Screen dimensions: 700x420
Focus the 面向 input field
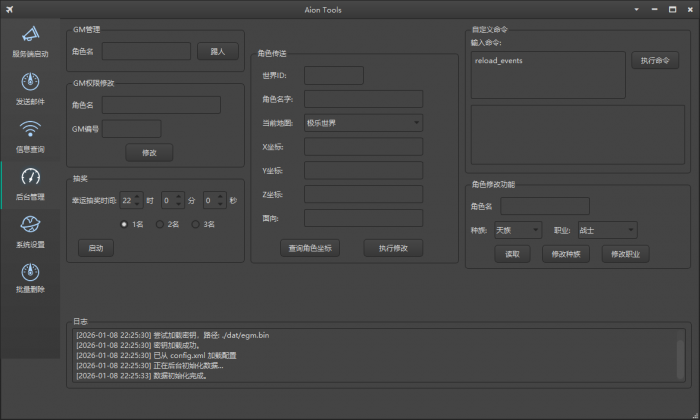(x=363, y=218)
